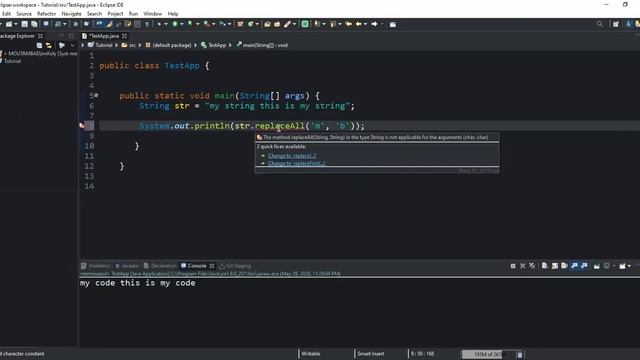
Task: Click Collapse All in Package Explorer
Action: pyautogui.click(x=39, y=45)
